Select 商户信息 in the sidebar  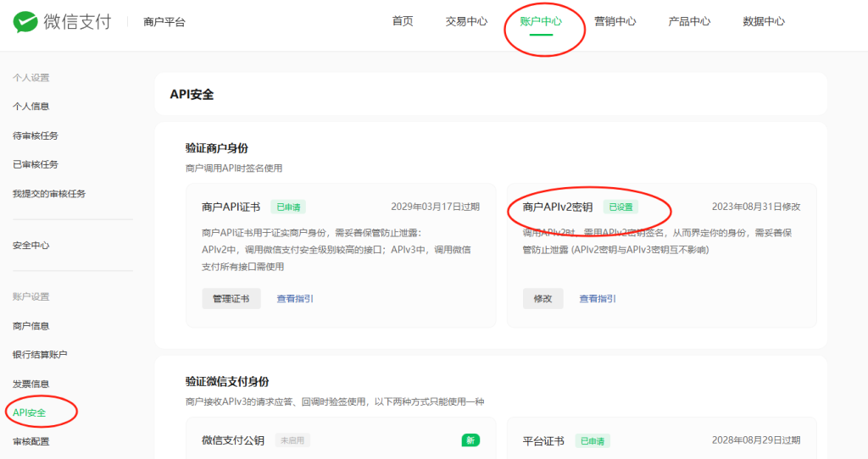[31, 326]
